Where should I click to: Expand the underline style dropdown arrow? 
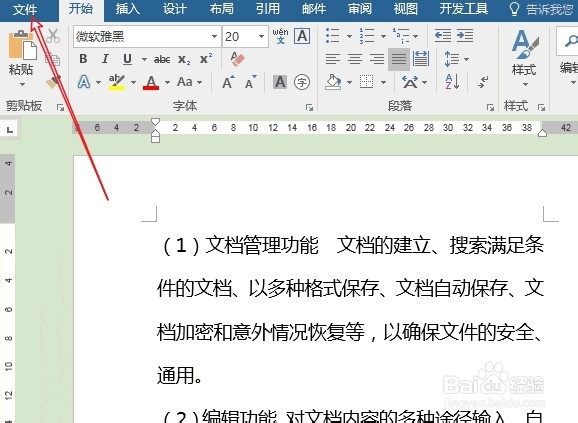(x=144, y=59)
